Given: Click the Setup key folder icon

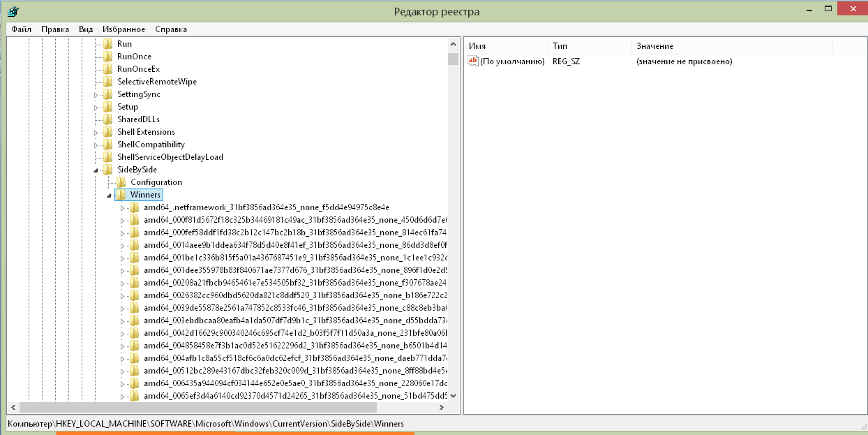Looking at the screenshot, I should pyautogui.click(x=107, y=107).
